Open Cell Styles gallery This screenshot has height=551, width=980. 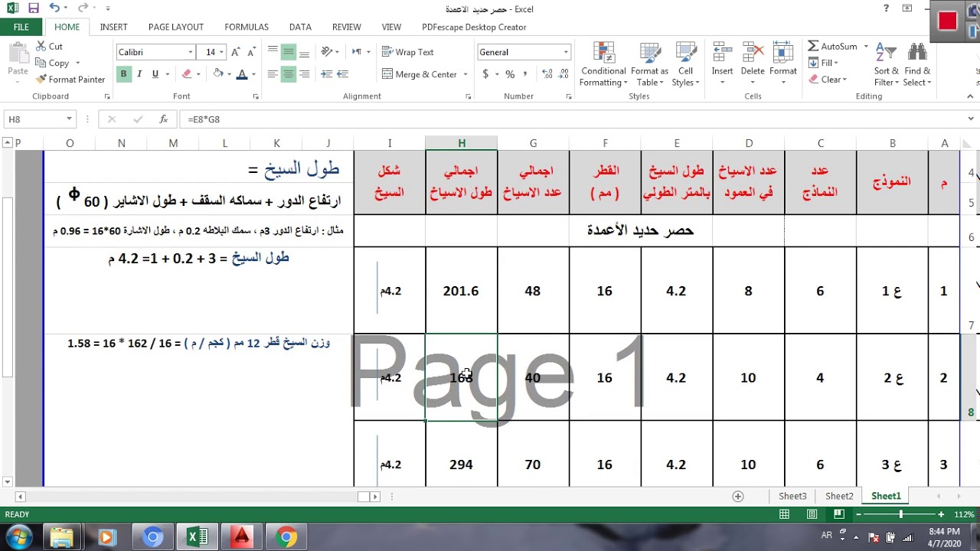tap(685, 64)
